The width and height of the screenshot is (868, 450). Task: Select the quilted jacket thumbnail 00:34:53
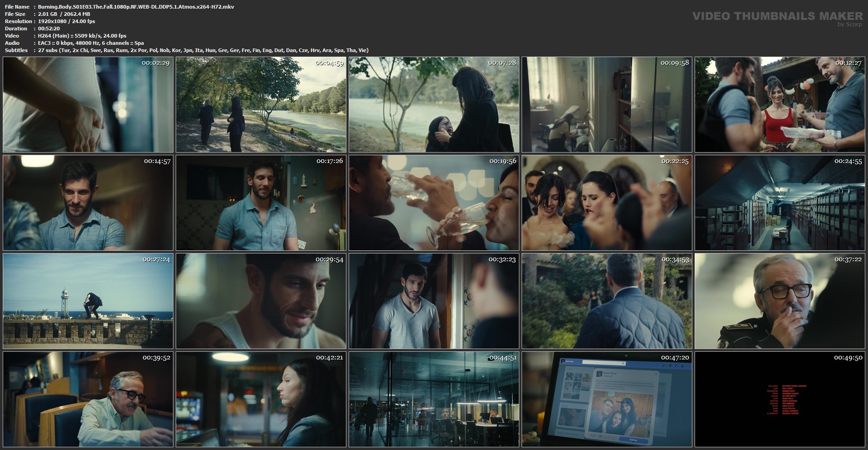[607, 301]
